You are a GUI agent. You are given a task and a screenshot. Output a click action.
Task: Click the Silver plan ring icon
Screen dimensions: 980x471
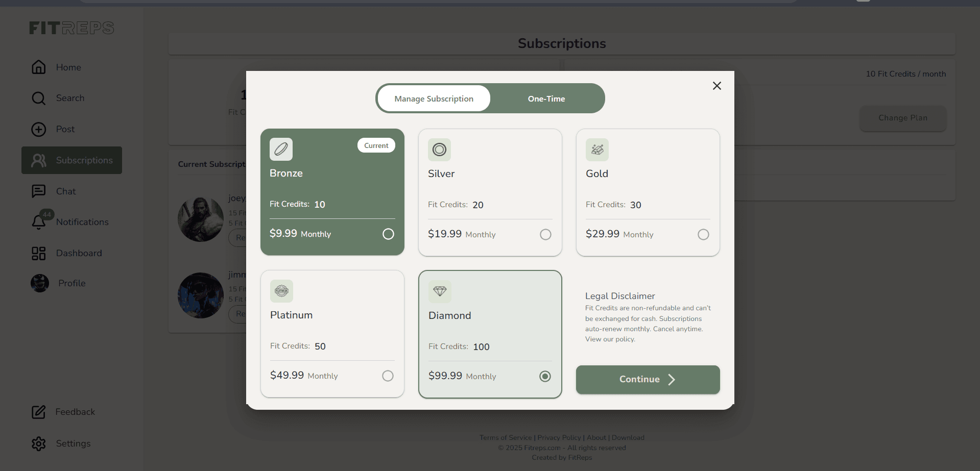point(439,150)
